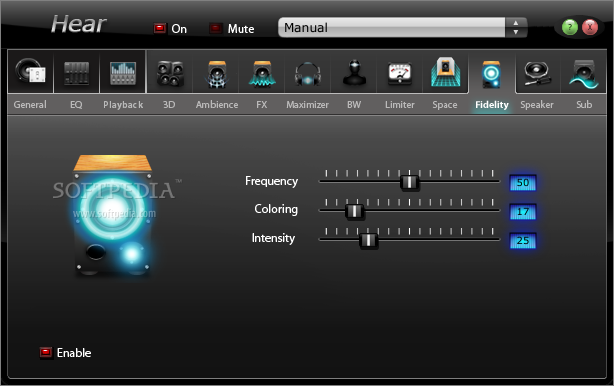Click the Fidelity tab label
Screen dimensions: 614x386
click(x=492, y=105)
